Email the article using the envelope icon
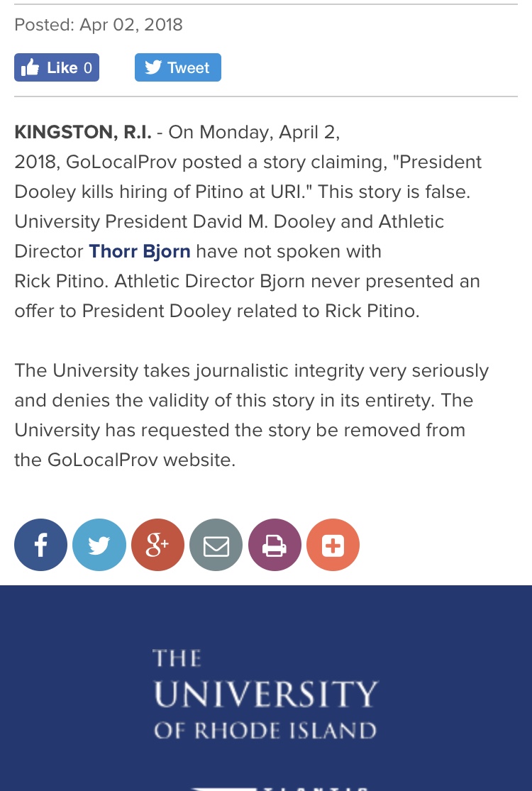 point(216,545)
